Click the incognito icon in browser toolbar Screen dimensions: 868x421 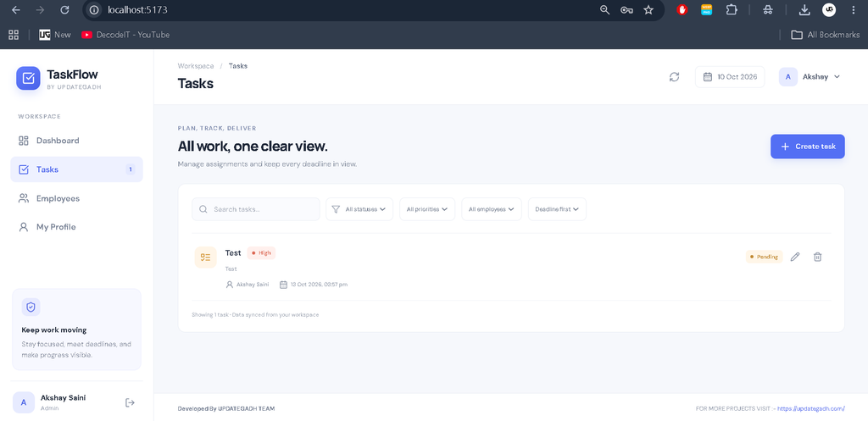click(768, 10)
